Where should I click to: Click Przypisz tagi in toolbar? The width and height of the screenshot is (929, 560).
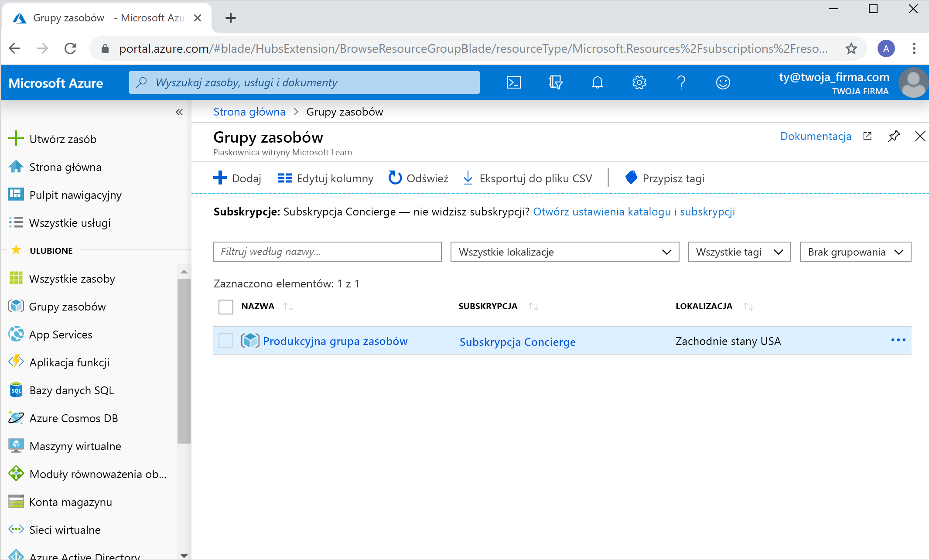[665, 178]
